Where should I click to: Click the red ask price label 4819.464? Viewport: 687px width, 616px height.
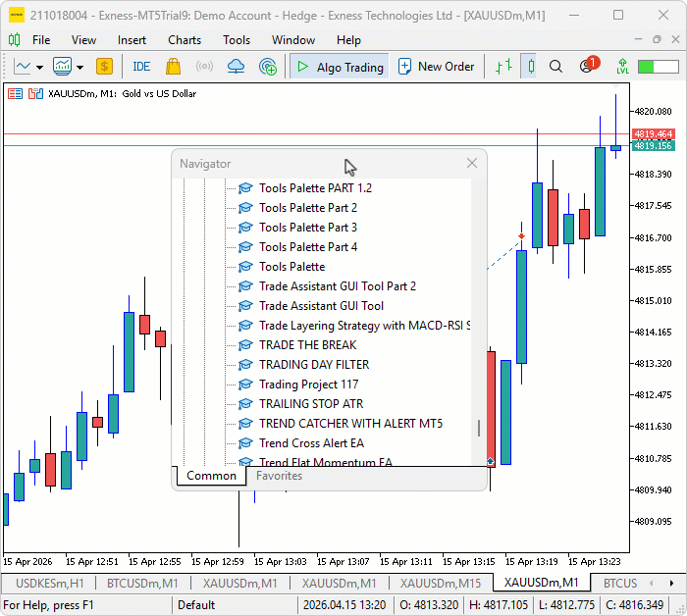[x=654, y=134]
